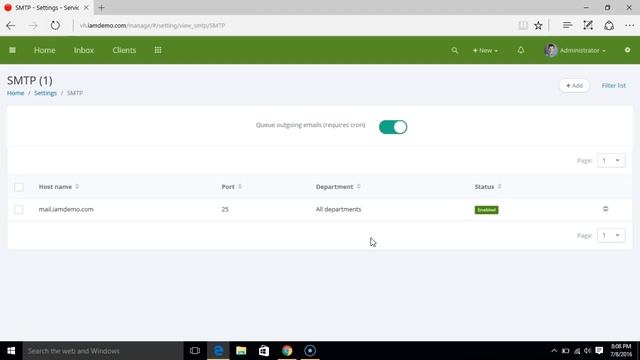Image resolution: width=640 pixels, height=360 pixels.
Task: Check the select-all header checkbox
Action: (x=19, y=187)
